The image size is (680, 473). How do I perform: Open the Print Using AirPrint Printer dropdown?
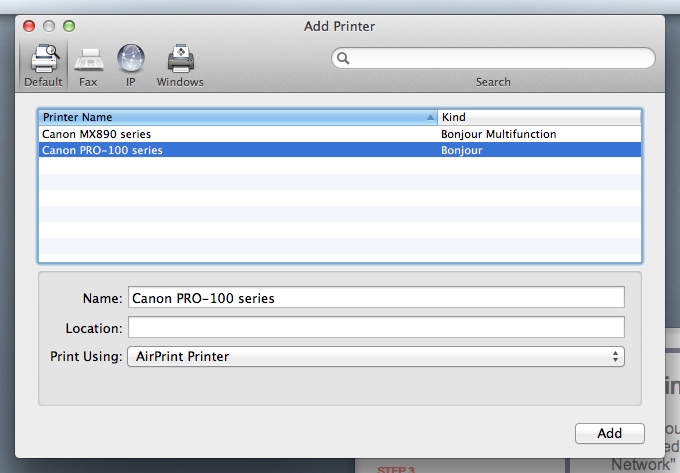376,356
